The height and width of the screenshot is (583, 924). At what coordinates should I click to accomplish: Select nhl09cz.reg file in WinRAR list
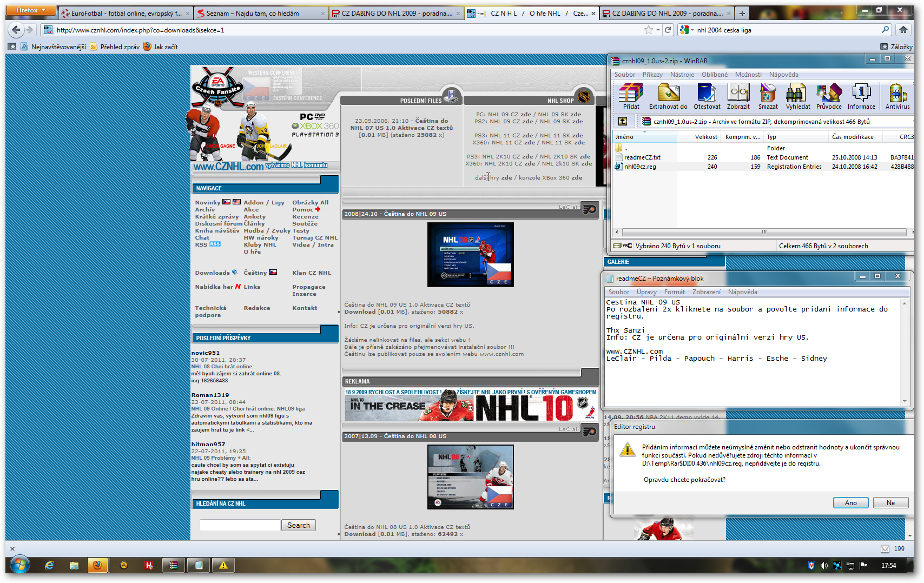[640, 167]
